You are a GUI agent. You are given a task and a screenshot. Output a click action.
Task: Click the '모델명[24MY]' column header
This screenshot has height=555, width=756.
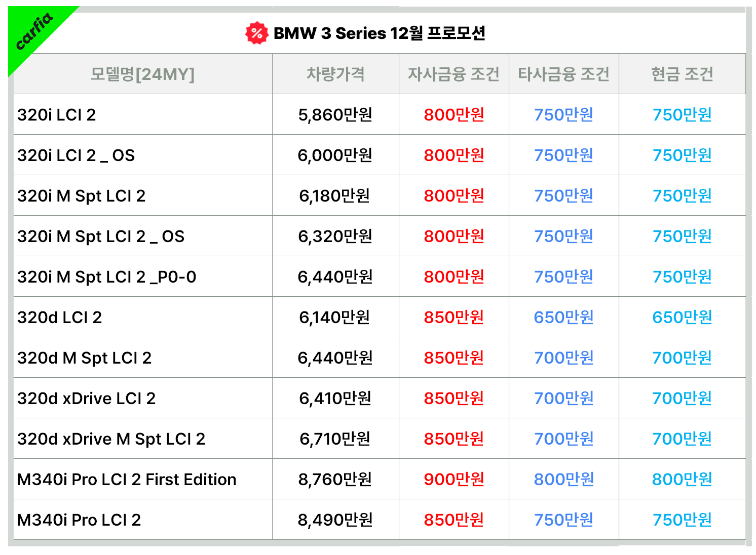tap(142, 74)
